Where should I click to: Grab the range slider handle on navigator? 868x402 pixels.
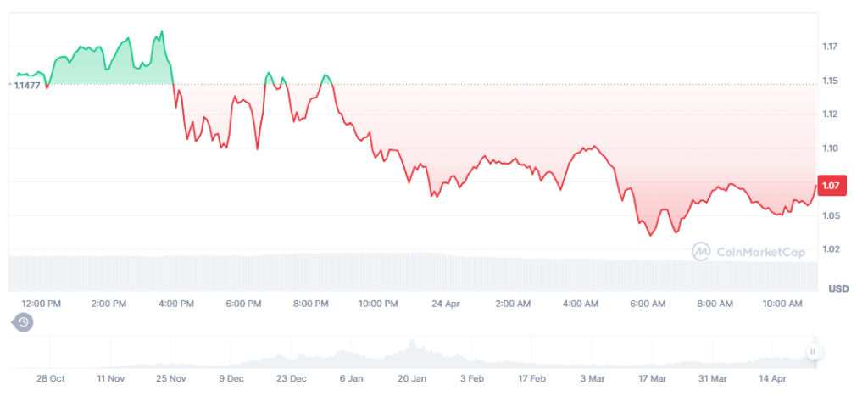pos(812,351)
